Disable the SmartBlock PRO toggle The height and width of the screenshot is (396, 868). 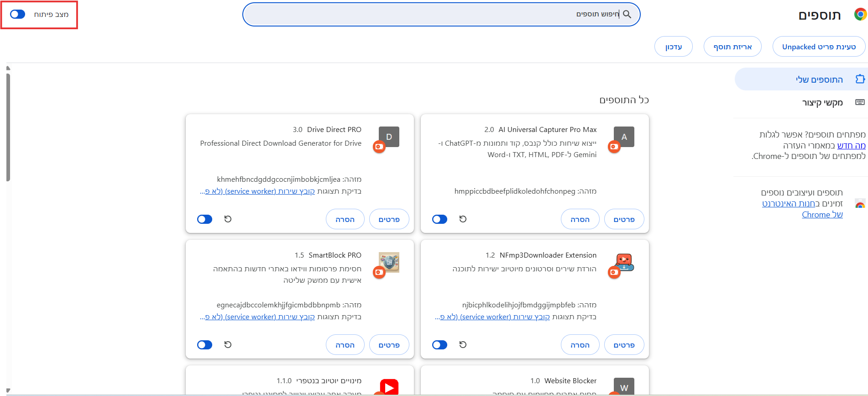pos(205,345)
